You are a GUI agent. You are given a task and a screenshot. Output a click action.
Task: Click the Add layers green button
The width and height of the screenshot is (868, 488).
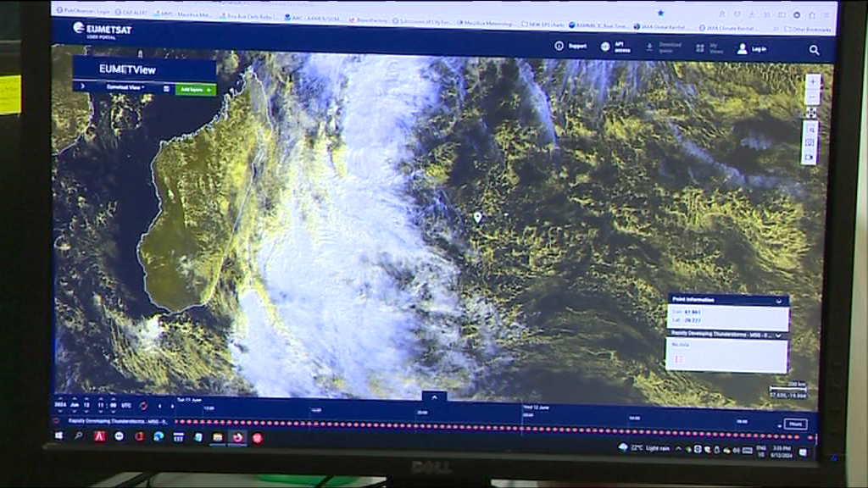click(x=195, y=89)
